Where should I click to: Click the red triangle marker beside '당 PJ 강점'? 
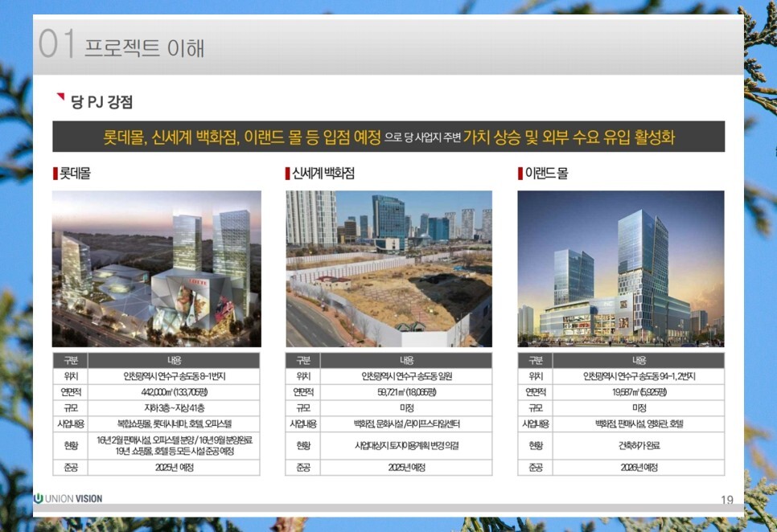coord(60,96)
